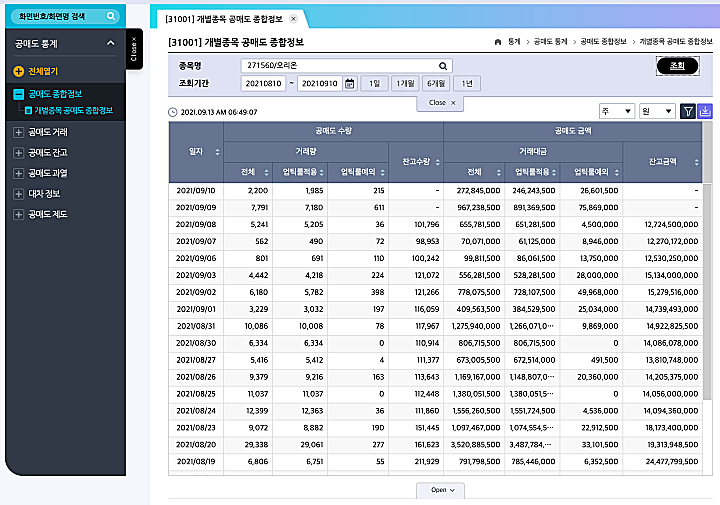Click the 2021/08/31 date cell
720x505 pixels.
point(196,326)
